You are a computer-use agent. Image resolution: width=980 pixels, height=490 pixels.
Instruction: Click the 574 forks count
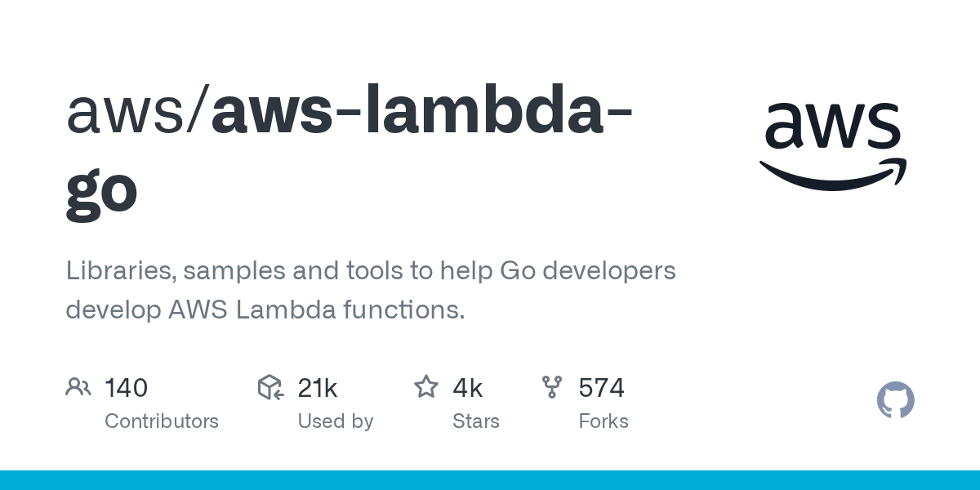601,388
